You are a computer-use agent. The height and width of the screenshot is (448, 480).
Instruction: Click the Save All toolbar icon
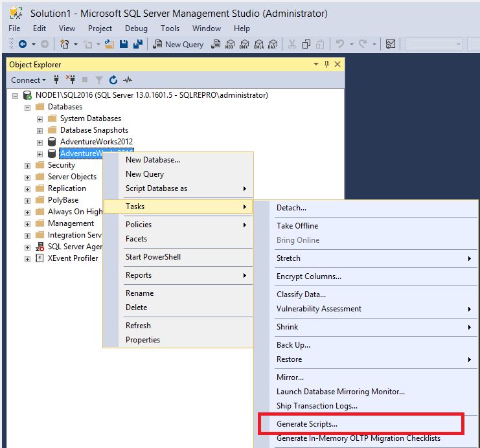[138, 45]
